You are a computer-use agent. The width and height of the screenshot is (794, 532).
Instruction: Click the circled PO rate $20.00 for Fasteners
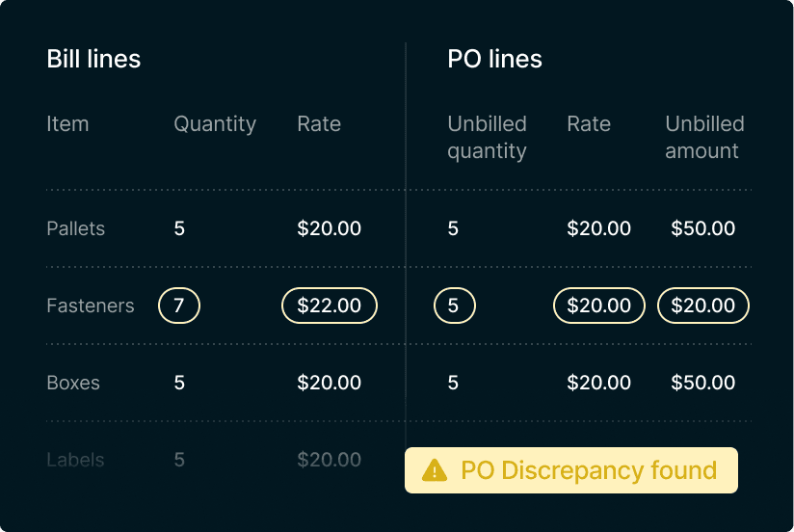[x=598, y=306]
